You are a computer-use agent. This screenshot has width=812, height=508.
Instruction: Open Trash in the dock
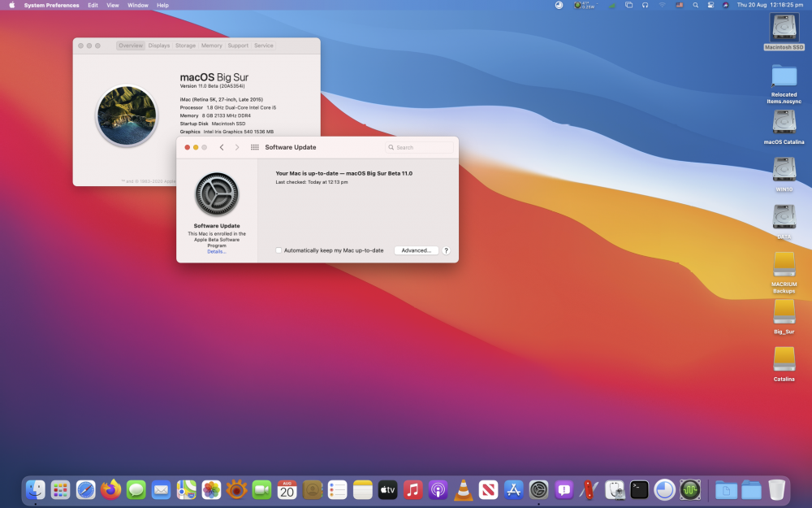point(777,489)
